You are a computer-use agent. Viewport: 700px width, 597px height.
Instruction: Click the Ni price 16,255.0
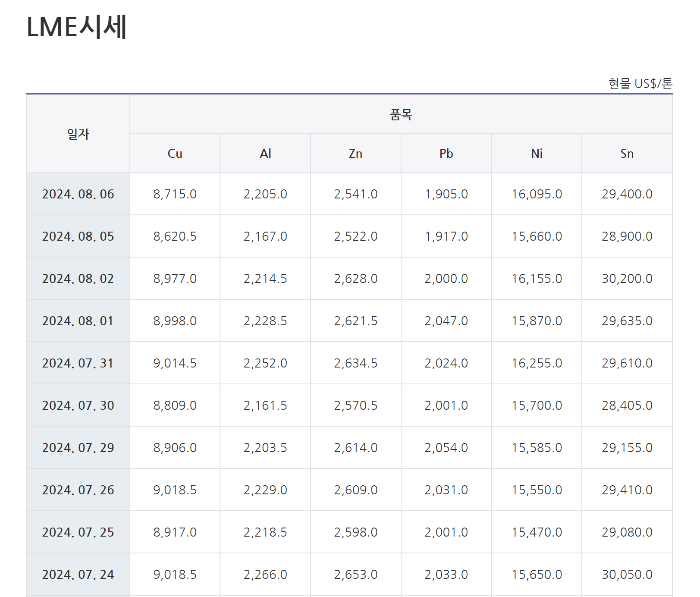(x=537, y=363)
